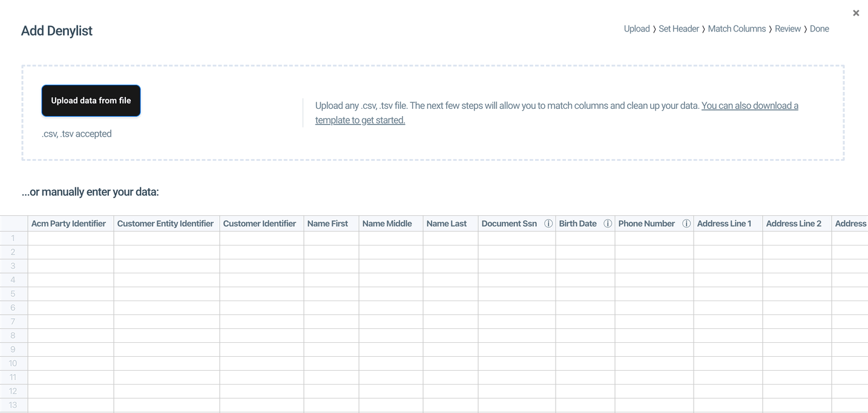The width and height of the screenshot is (868, 413).
Task: Click Customer Entity Identifier cell in row 11
Action: click(x=166, y=377)
